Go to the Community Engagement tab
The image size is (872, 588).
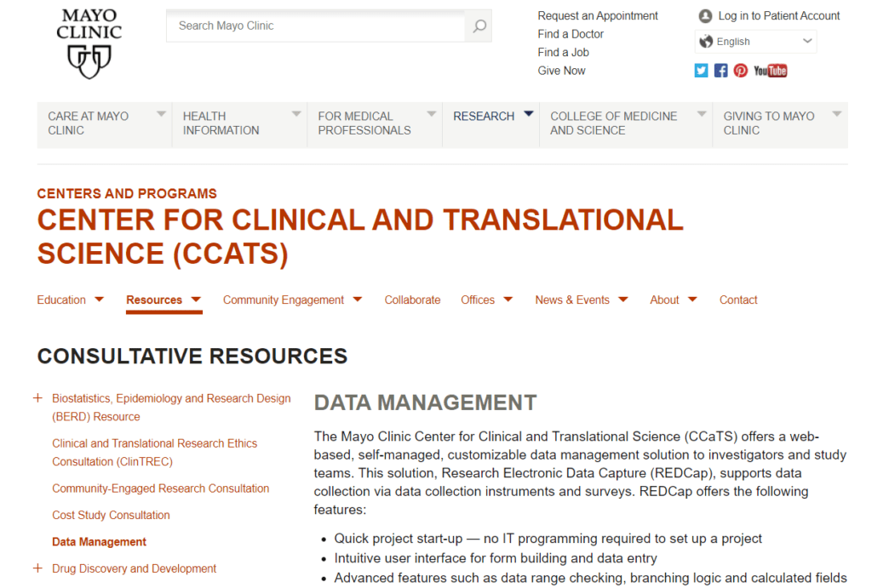point(284,300)
